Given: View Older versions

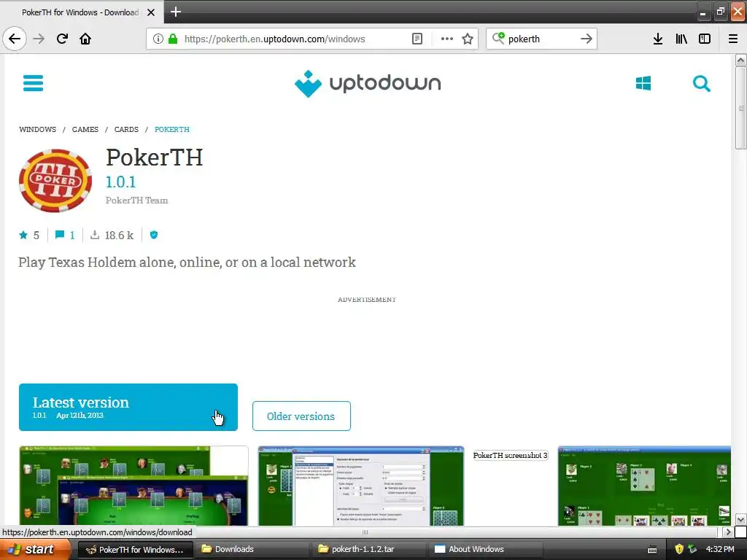Looking at the screenshot, I should pyautogui.click(x=301, y=416).
